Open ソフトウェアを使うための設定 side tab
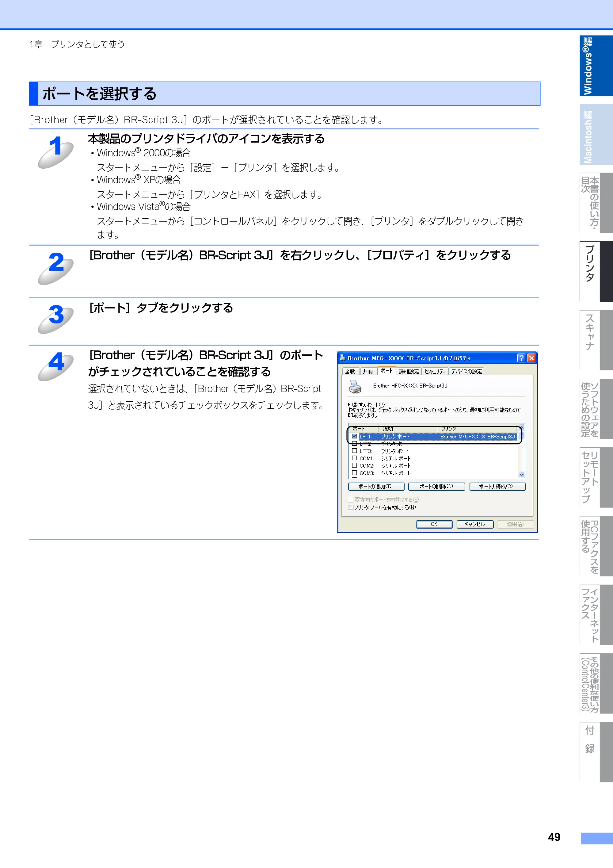Image resolution: width=613 pixels, height=868 pixels. tap(596, 409)
